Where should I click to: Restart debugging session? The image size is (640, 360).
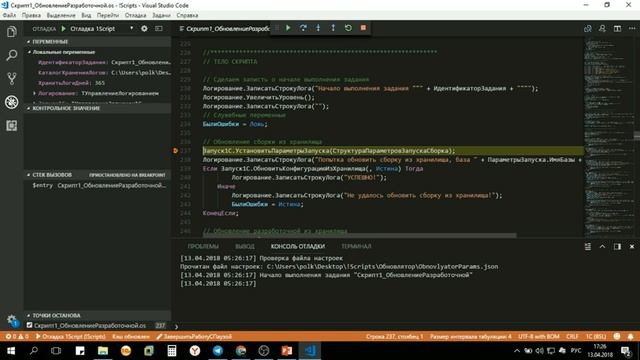pyautogui.click(x=348, y=28)
